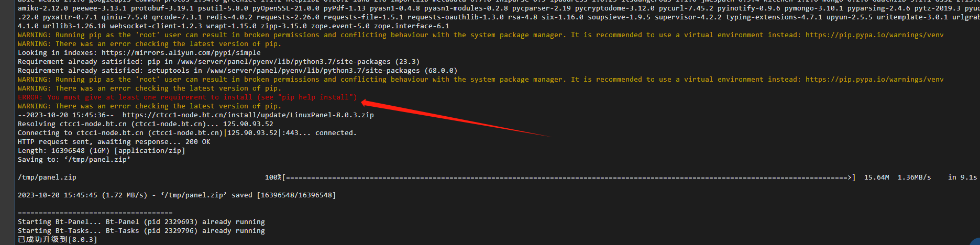Click the equals-sign separator line above Starting Bt-Panel
This screenshot has width=980, height=245.
click(x=95, y=213)
